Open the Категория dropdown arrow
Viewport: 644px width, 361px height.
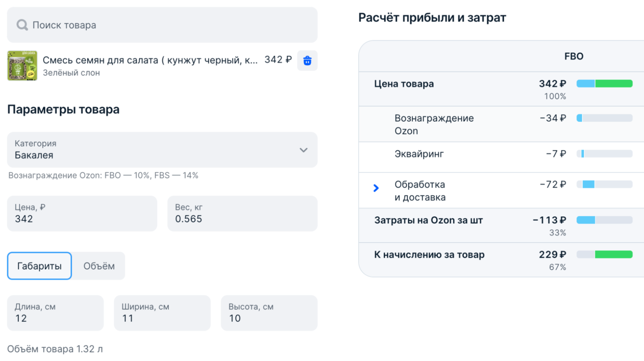point(303,150)
